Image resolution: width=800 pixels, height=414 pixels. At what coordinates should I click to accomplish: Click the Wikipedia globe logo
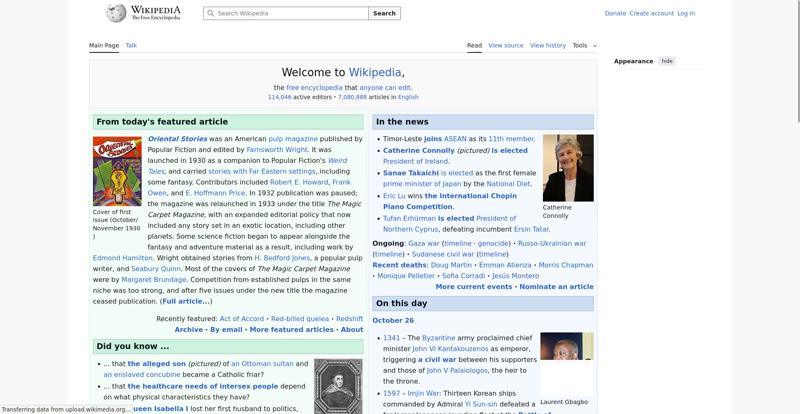click(x=116, y=13)
